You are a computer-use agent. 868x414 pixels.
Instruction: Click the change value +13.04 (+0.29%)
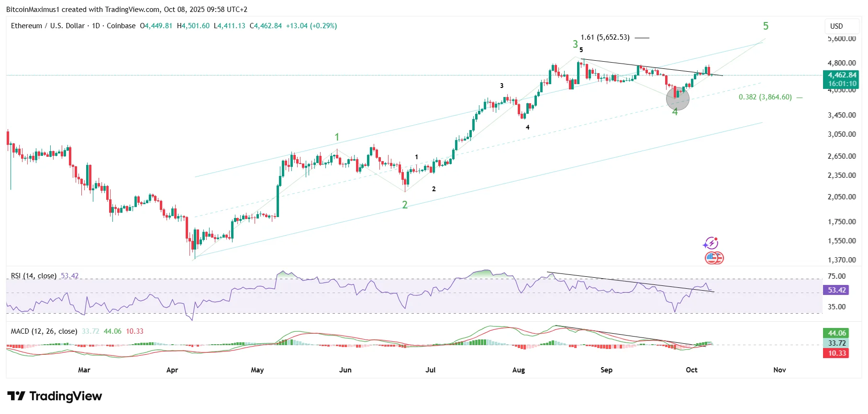coord(312,26)
